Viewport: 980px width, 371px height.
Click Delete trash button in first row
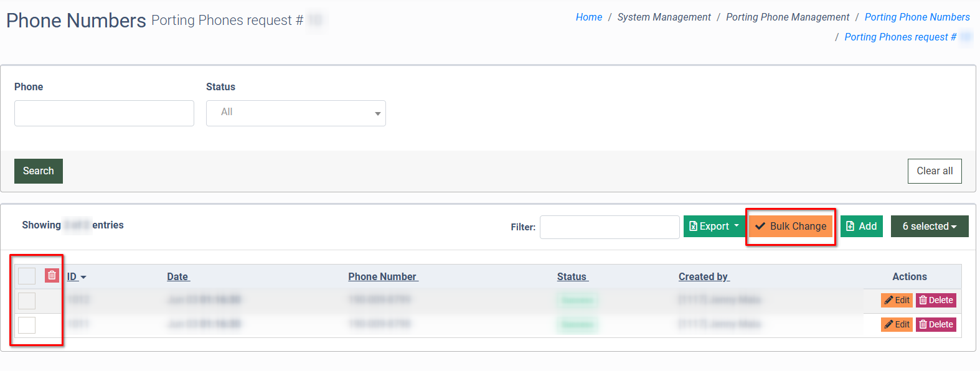click(x=936, y=300)
